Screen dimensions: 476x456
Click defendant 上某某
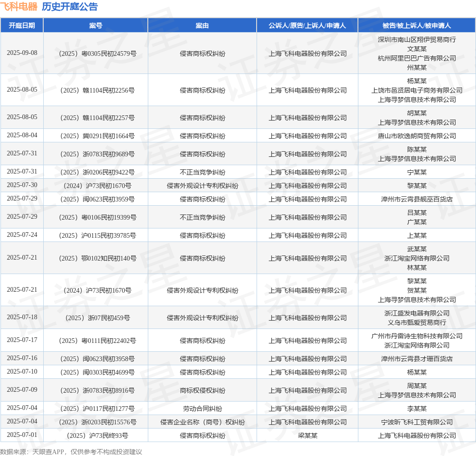pyautogui.click(x=417, y=236)
